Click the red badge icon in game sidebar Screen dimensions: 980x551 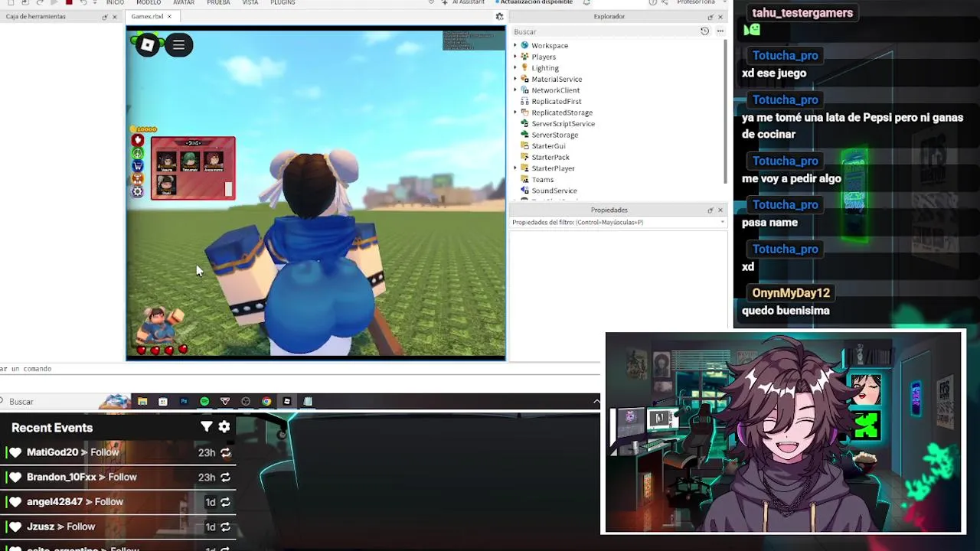click(x=138, y=141)
